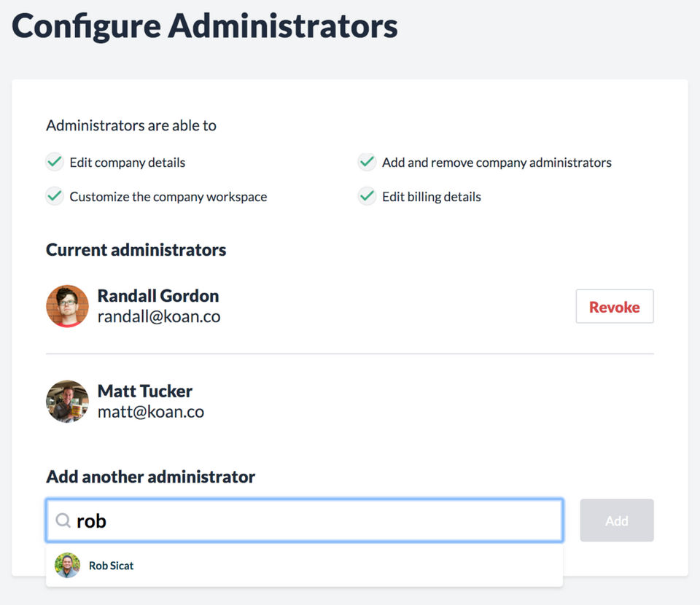Click Rob Sicat's small avatar in suggestions
The width and height of the screenshot is (700, 605).
pyautogui.click(x=67, y=566)
